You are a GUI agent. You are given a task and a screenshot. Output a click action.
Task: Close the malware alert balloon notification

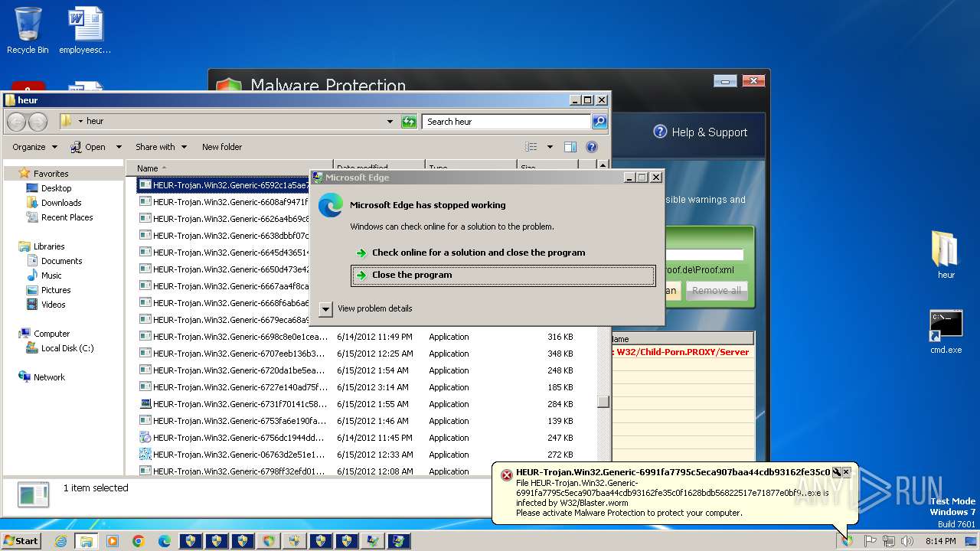point(846,472)
